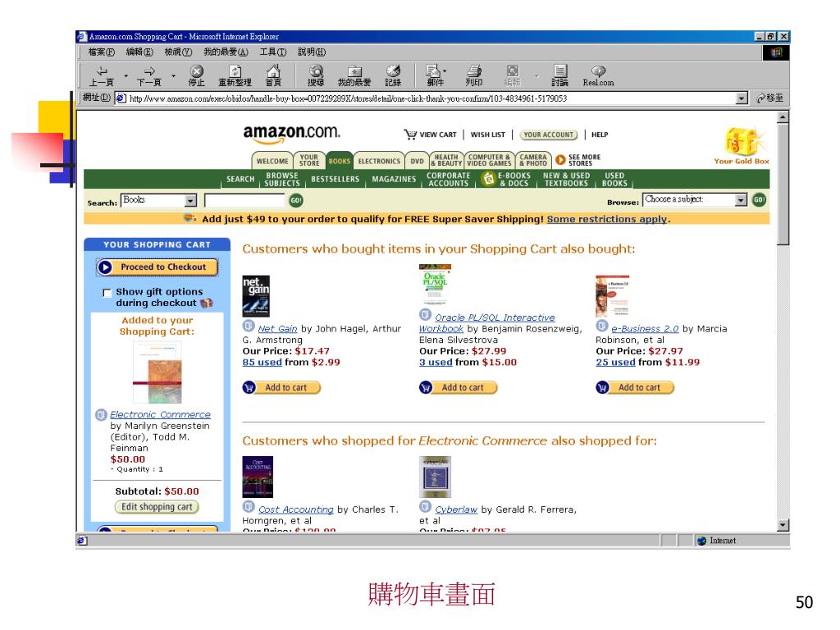
Task: Expand the address bar URL dropdown
Action: pos(742,98)
